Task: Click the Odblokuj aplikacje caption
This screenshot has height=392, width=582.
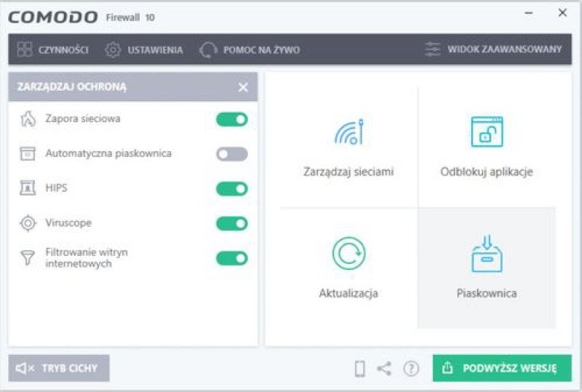Action: pyautogui.click(x=487, y=172)
